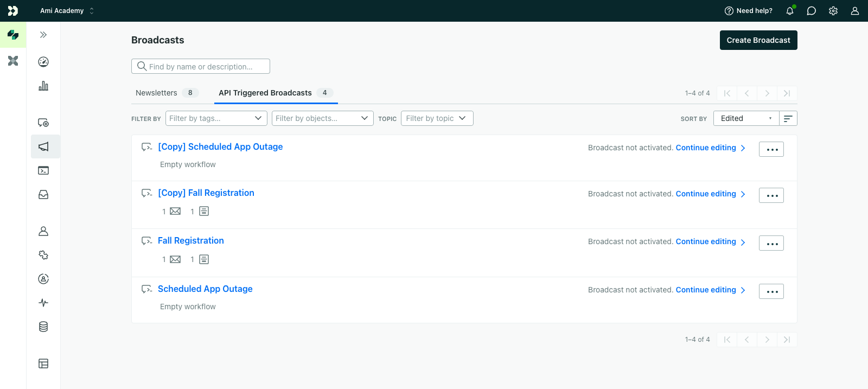Image resolution: width=868 pixels, height=389 pixels.
Task: Toggle the sort direction button
Action: pyautogui.click(x=788, y=118)
